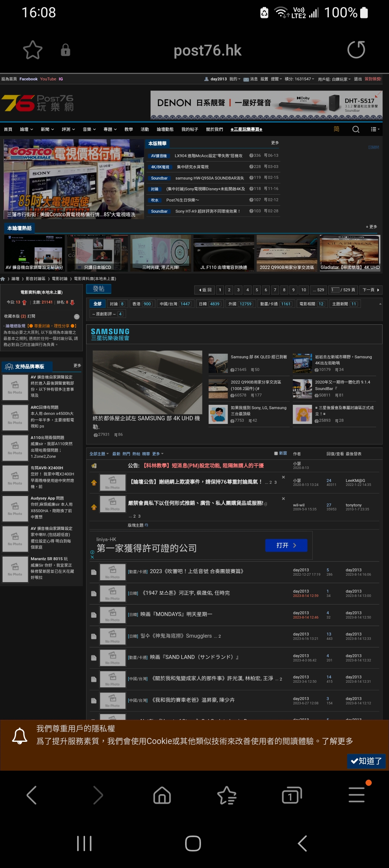Open the 提醒 notifications dropdown
This screenshot has width=389, height=868.
[276, 79]
